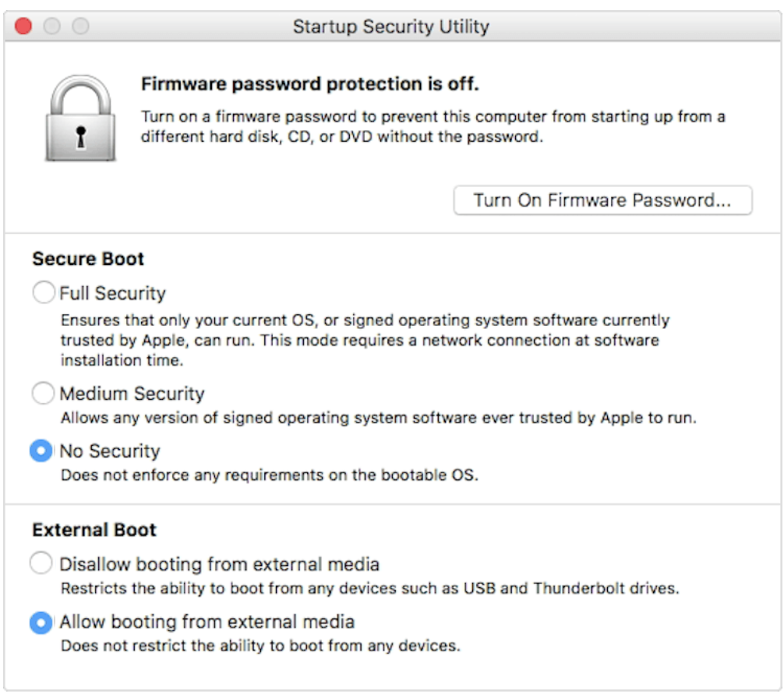Screen dimensions: 784x697
Task: Select Disallow booting from external media
Action: (x=41, y=564)
